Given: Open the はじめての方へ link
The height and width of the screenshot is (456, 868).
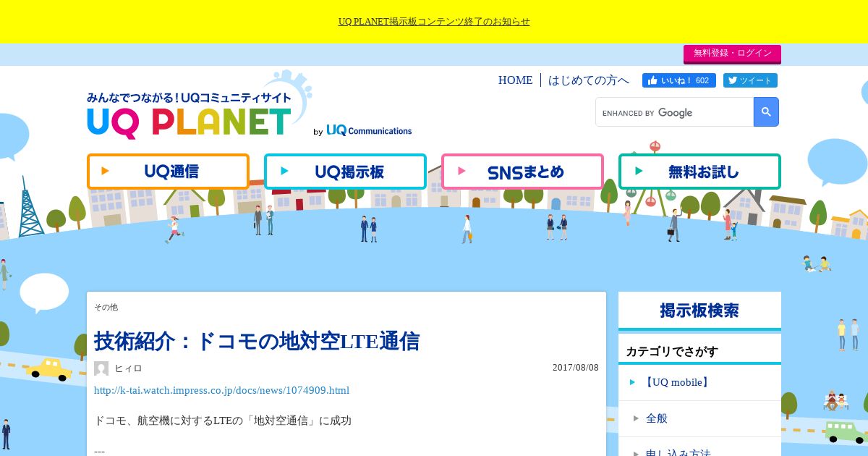Looking at the screenshot, I should pyautogui.click(x=589, y=80).
